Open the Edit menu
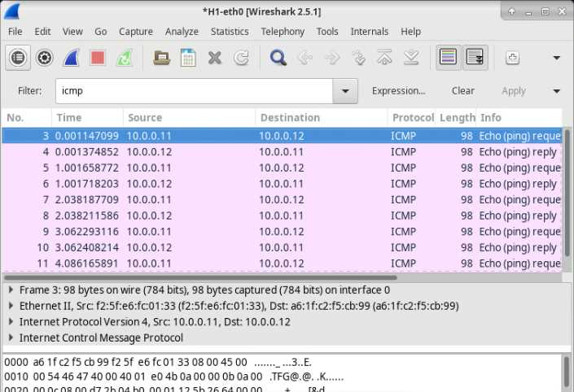Screen dimensions: 574x392 pos(42,32)
